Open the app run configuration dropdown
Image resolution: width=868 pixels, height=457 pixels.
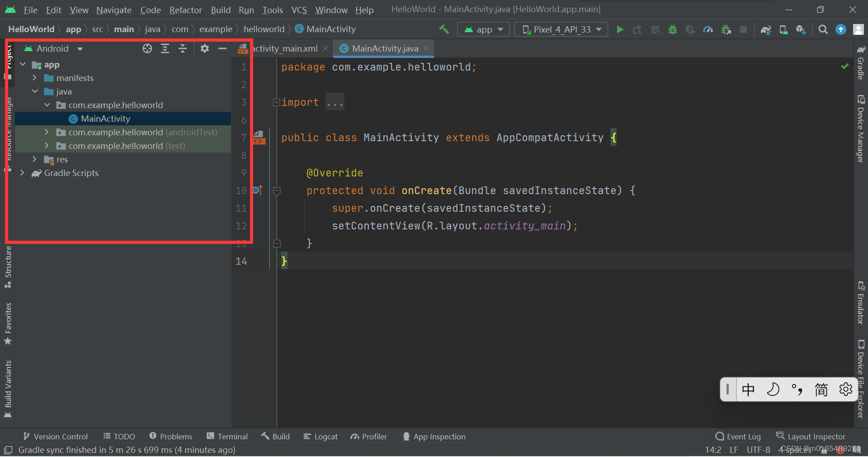pos(483,29)
